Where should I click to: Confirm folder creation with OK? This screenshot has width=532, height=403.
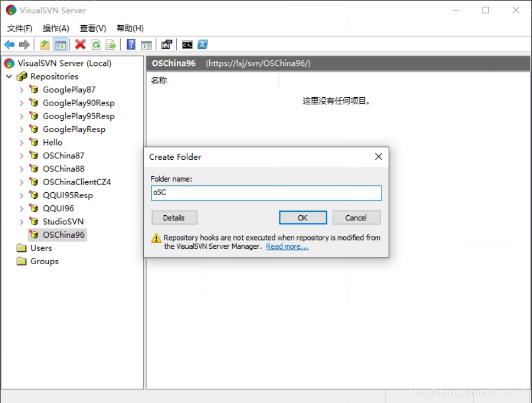303,217
